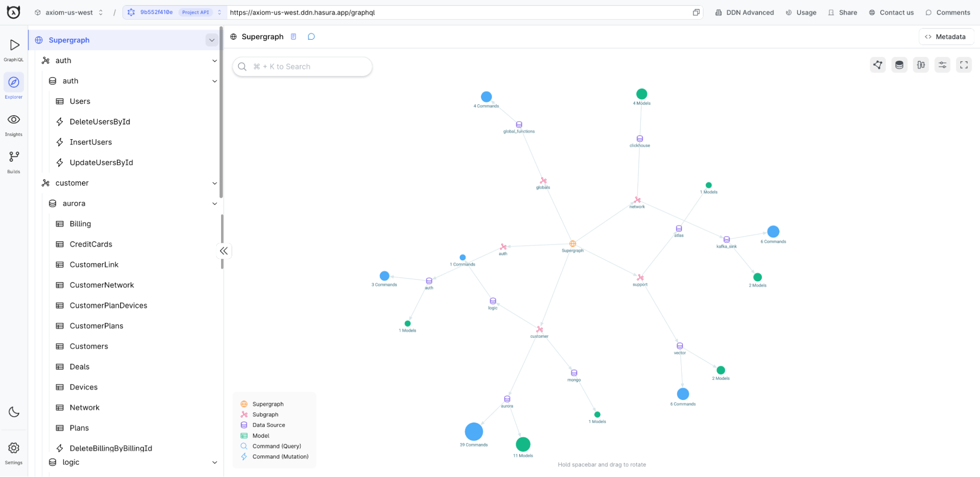This screenshot has height=477, width=980.
Task: Open the Comments panel
Action: [948, 12]
